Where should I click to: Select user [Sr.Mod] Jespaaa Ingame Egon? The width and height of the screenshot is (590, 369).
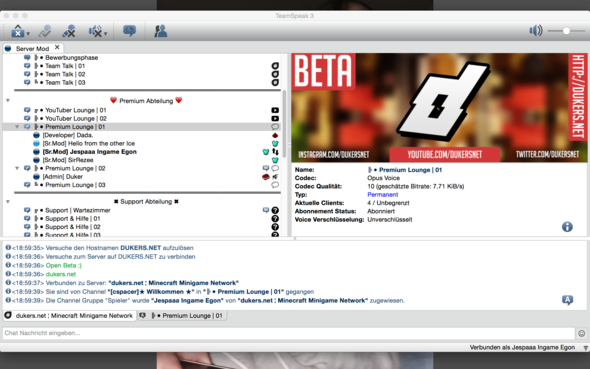90,152
